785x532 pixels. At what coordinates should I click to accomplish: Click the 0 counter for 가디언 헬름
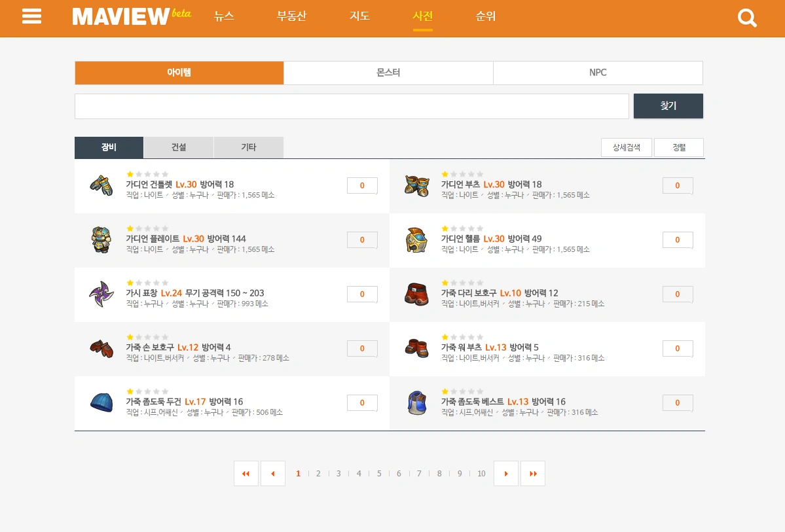tap(678, 239)
